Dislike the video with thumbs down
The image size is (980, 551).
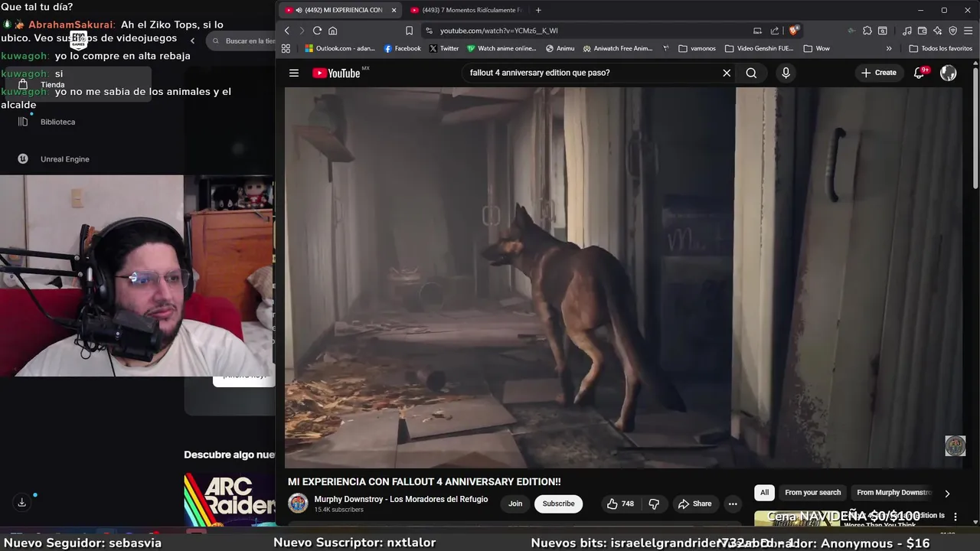click(x=654, y=504)
